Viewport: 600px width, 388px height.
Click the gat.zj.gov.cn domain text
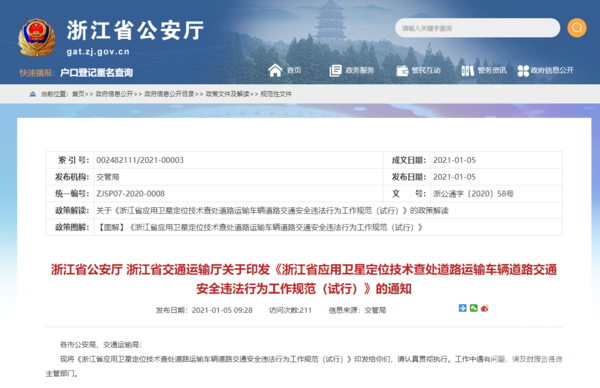98,52
